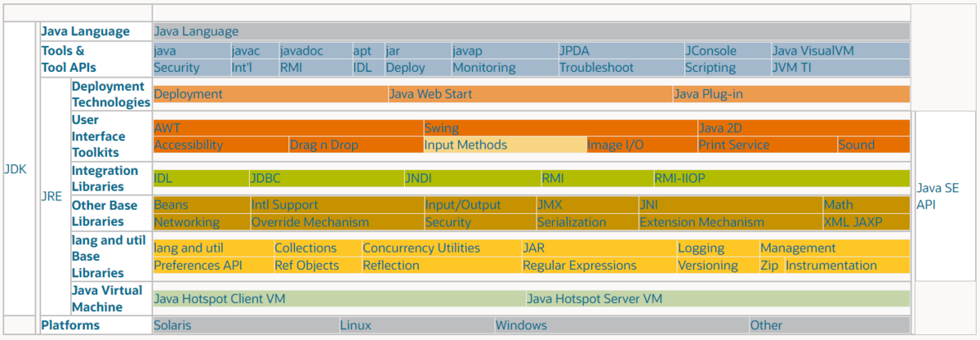
Task: Click the javac tool link
Action: click(x=246, y=51)
